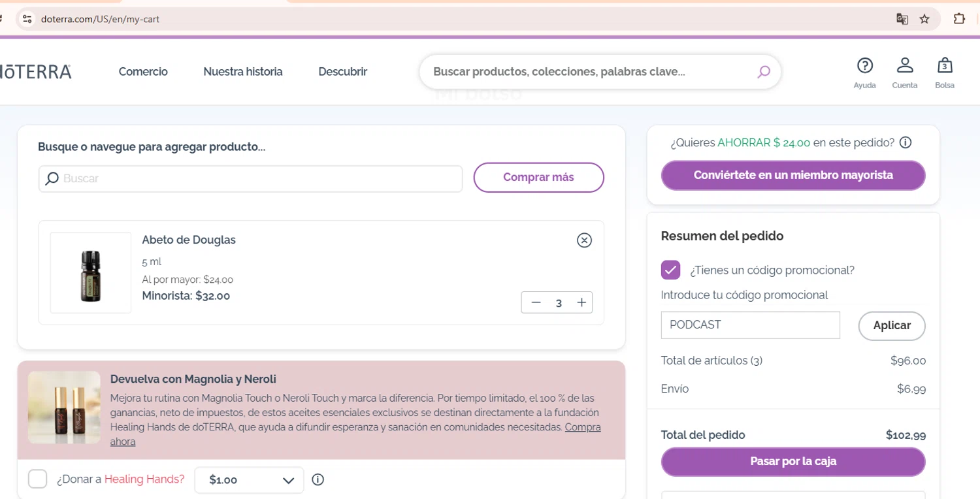This screenshot has width=980, height=499.
Task: Open the Ayuda help icon
Action: (864, 72)
